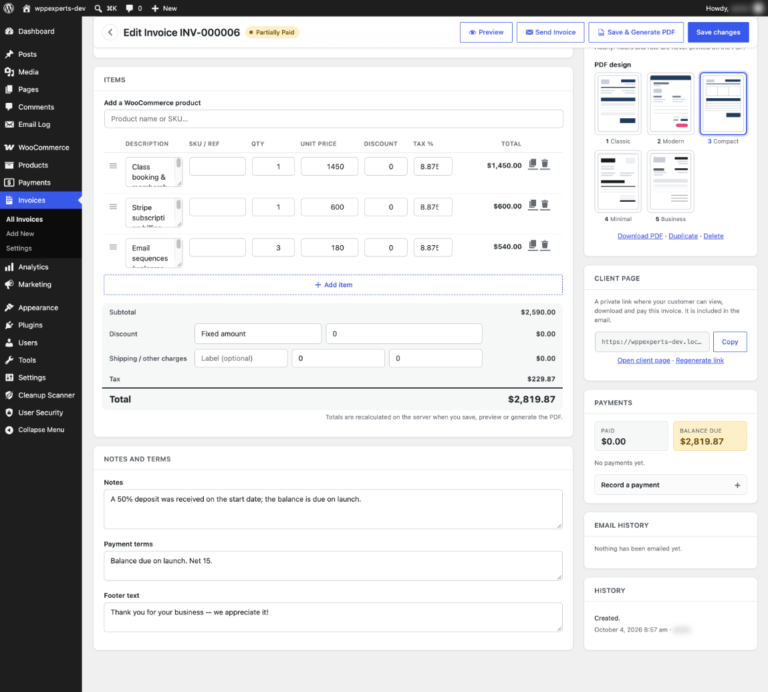
Task: Grab the drag handle of Class booking row
Action: point(113,166)
